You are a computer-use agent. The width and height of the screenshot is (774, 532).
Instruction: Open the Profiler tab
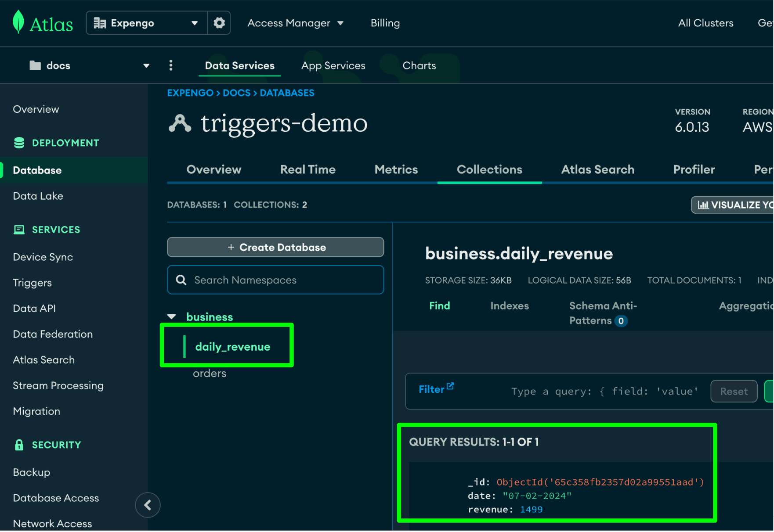(x=694, y=170)
